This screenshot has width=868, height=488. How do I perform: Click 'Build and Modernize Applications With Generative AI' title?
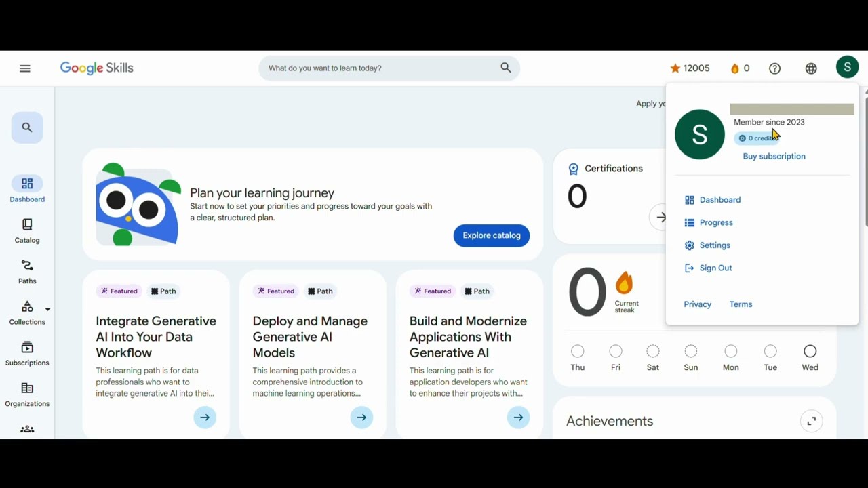[468, 337]
